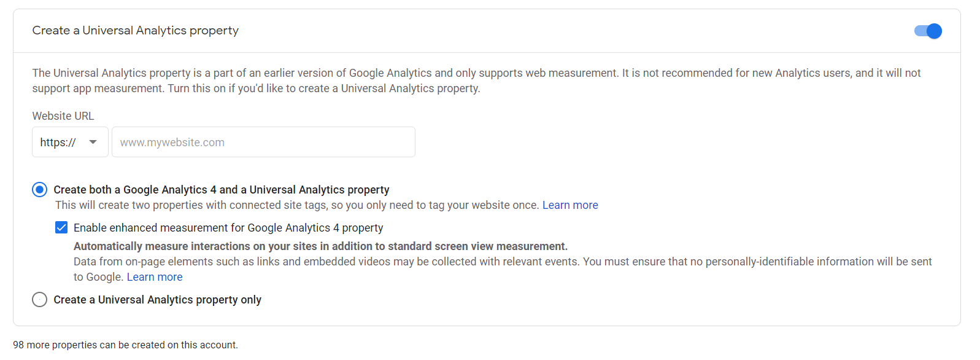Turn off the Universal Analytics property switch
Image resolution: width=980 pixels, height=360 pixels.
(928, 31)
